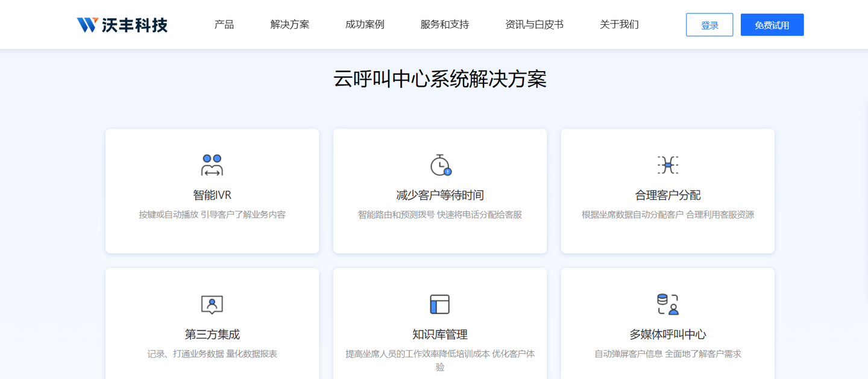This screenshot has height=379, width=868.
Task: Click the 合理客户分配 distribution icon
Action: [667, 164]
